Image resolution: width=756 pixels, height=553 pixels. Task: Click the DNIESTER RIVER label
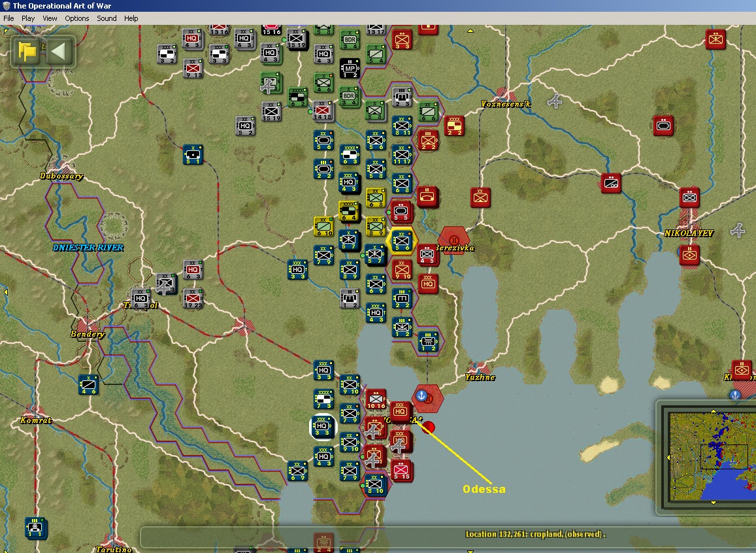88,248
